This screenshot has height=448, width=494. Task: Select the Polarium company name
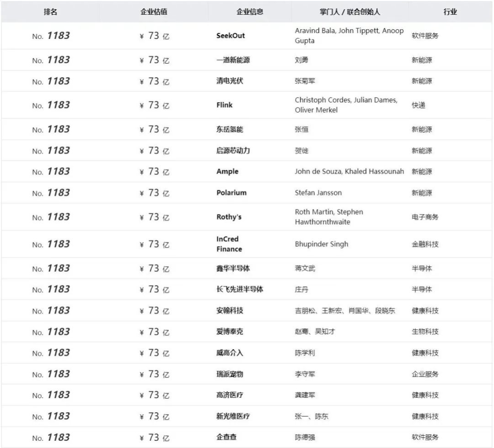point(231,193)
